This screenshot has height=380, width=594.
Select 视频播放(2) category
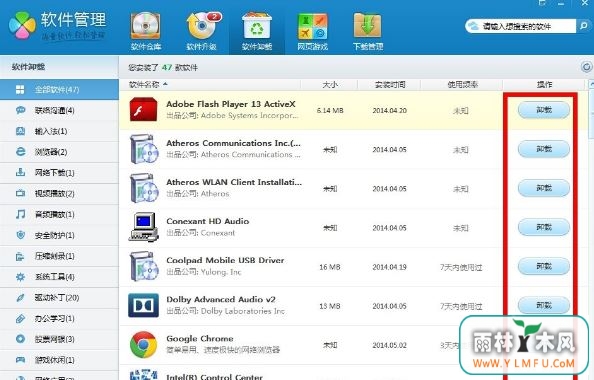tap(59, 194)
